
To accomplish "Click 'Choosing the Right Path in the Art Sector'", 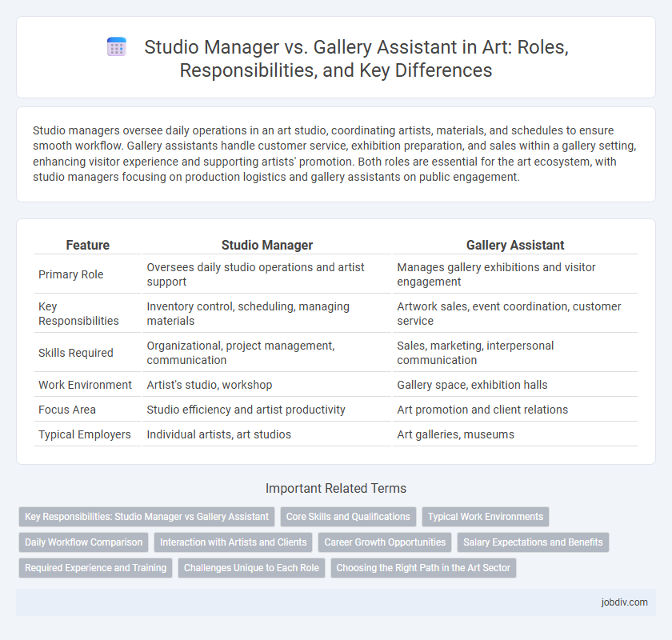I will tap(423, 567).
